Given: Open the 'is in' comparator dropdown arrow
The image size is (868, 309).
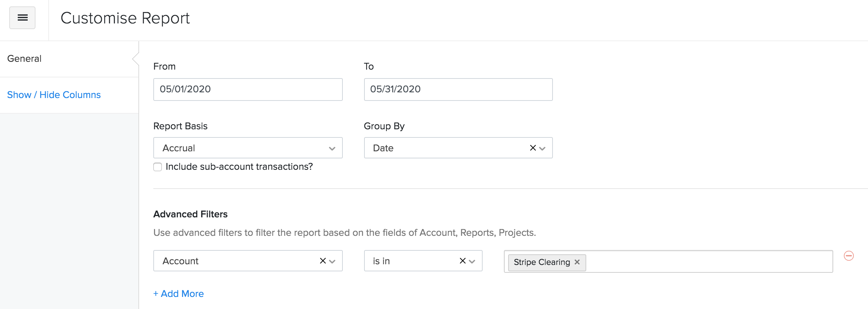Looking at the screenshot, I should tap(472, 261).
